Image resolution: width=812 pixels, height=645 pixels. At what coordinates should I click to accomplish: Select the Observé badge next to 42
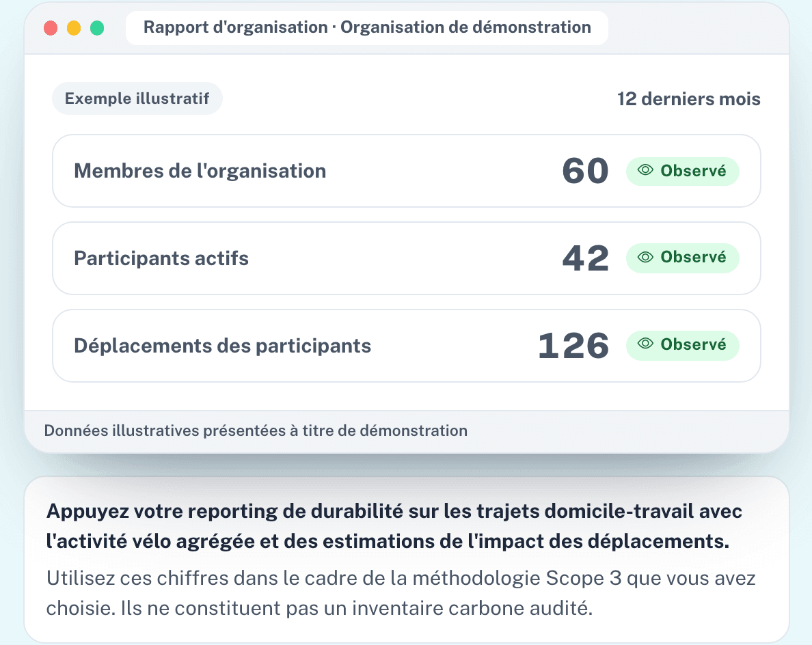pos(683,258)
